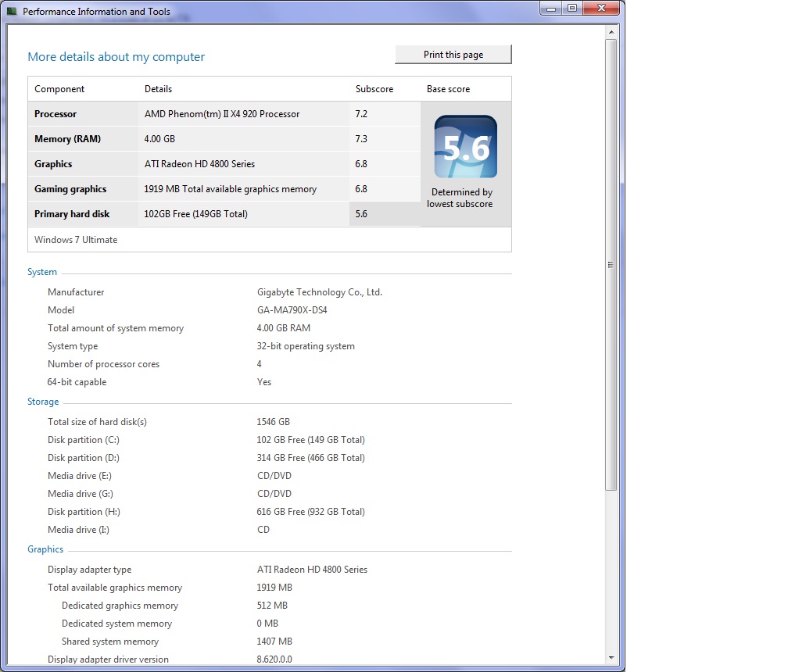Click '314 GB Free (466 GB Total)' value

[310, 458]
